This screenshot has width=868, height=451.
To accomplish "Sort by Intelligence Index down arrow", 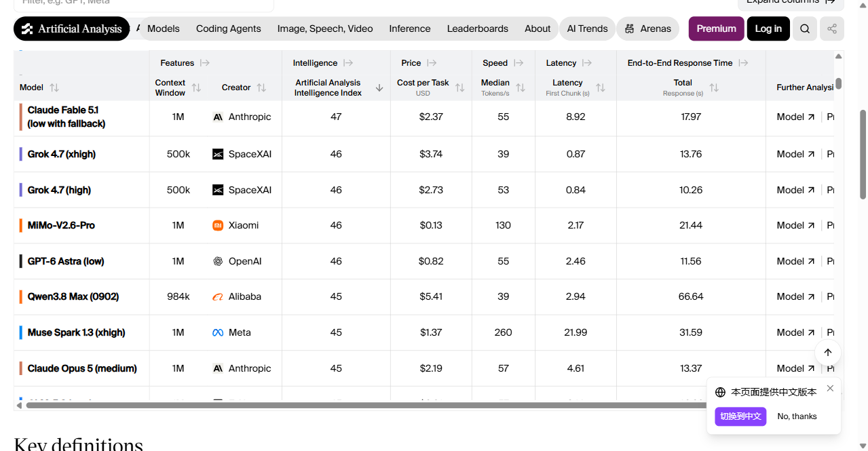I will pos(379,87).
